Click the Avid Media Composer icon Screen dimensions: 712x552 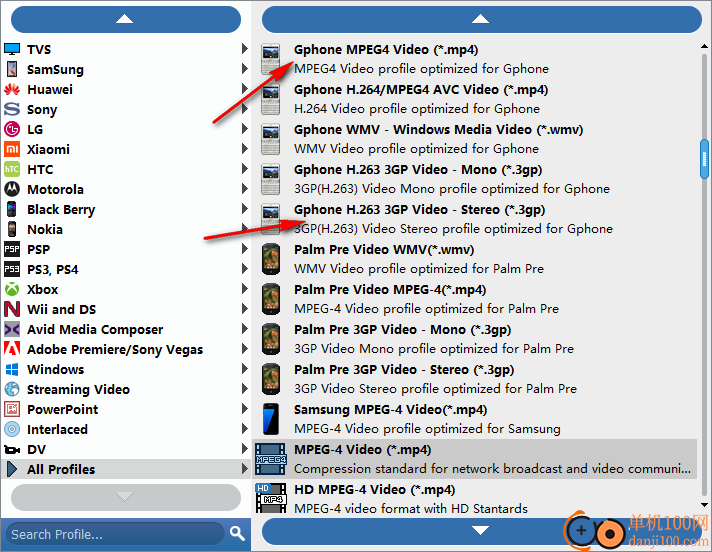click(12, 329)
